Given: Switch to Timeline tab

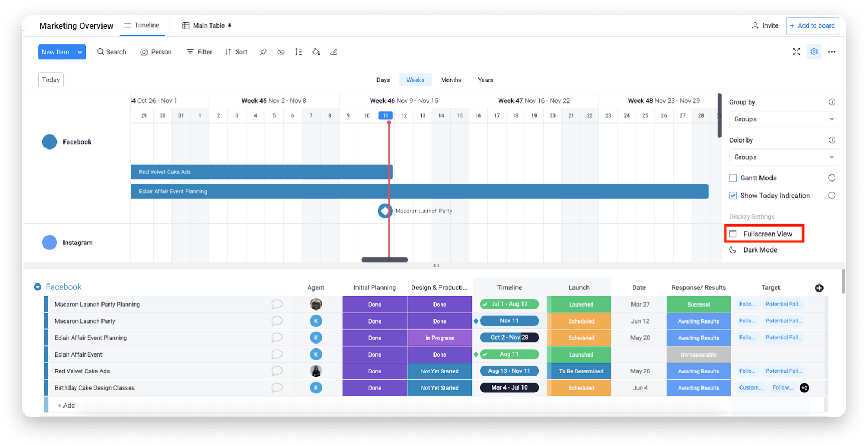Looking at the screenshot, I should tap(142, 25).
